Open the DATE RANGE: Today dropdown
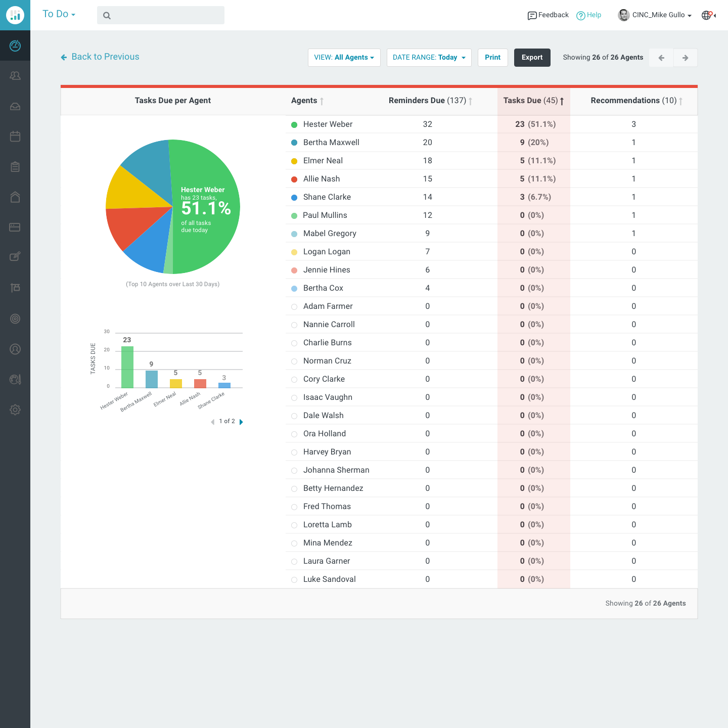 tap(429, 58)
